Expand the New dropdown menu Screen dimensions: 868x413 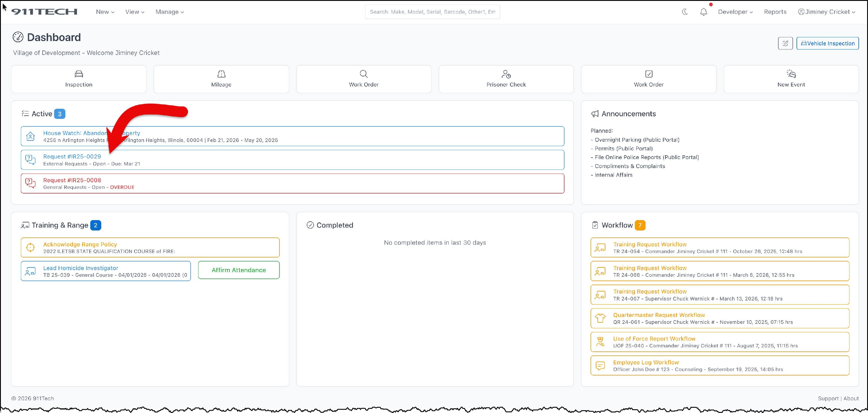[105, 12]
